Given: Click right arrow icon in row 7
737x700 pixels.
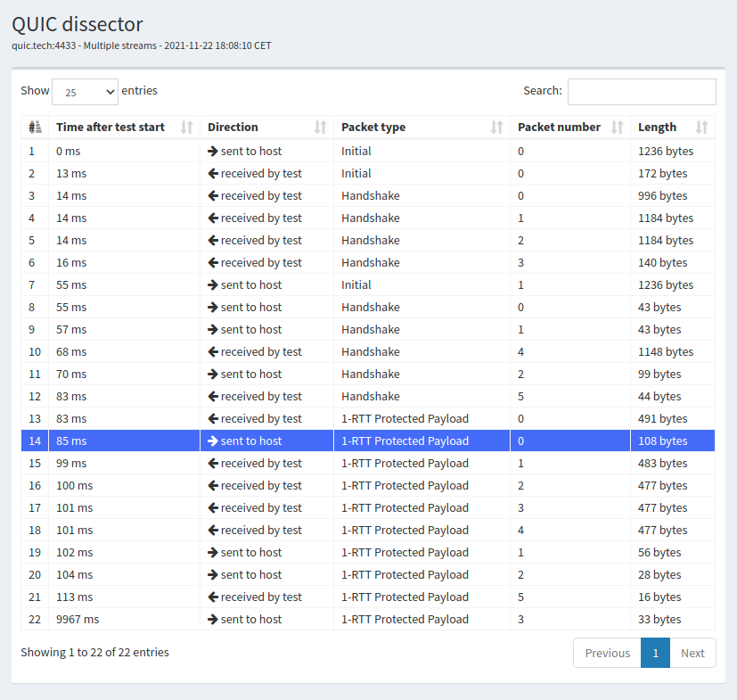Looking at the screenshot, I should click(213, 285).
